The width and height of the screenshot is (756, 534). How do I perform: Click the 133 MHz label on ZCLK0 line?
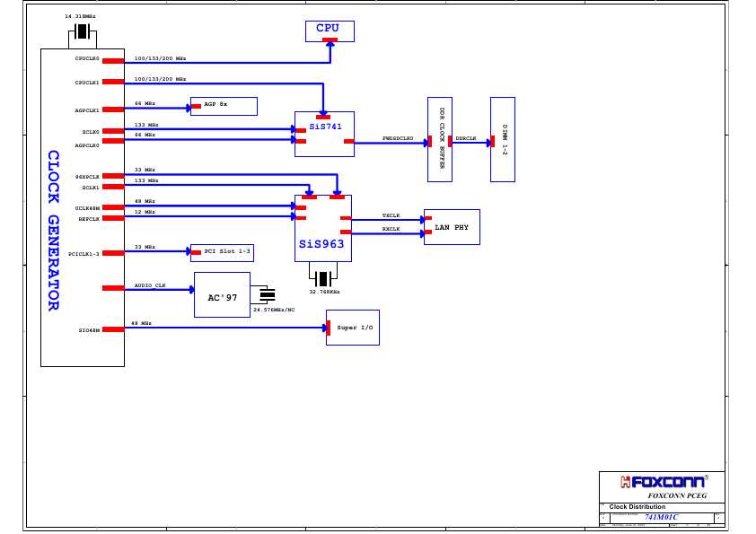pyautogui.click(x=146, y=125)
